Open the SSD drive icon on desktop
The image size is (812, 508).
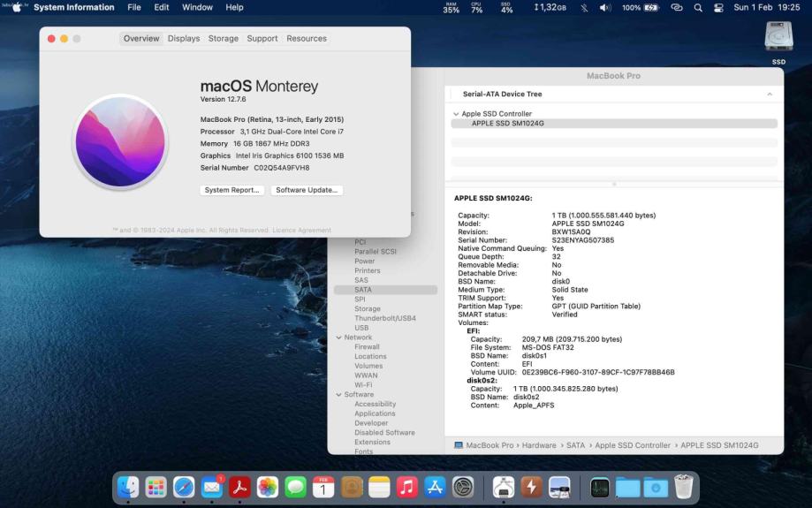coord(778,38)
